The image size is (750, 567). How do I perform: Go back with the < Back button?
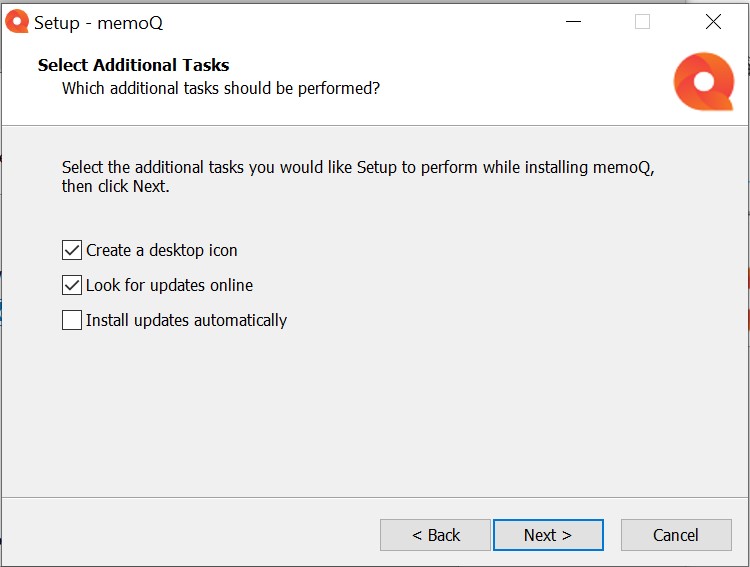435,535
